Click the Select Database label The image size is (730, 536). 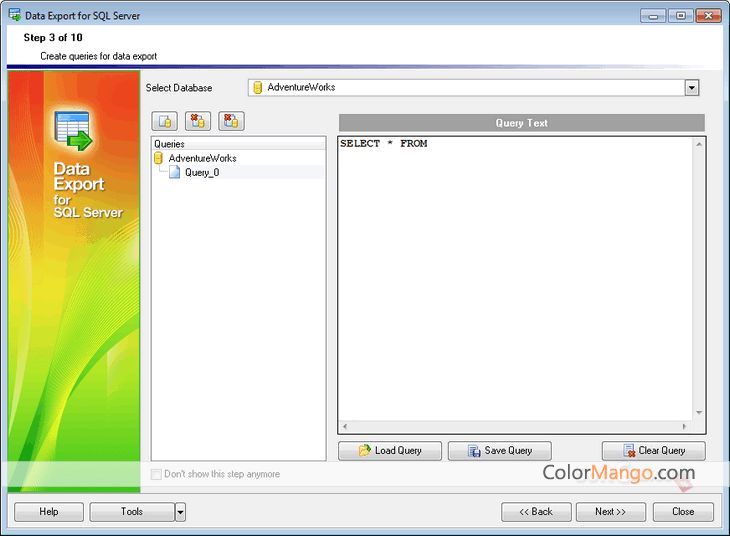tap(179, 88)
